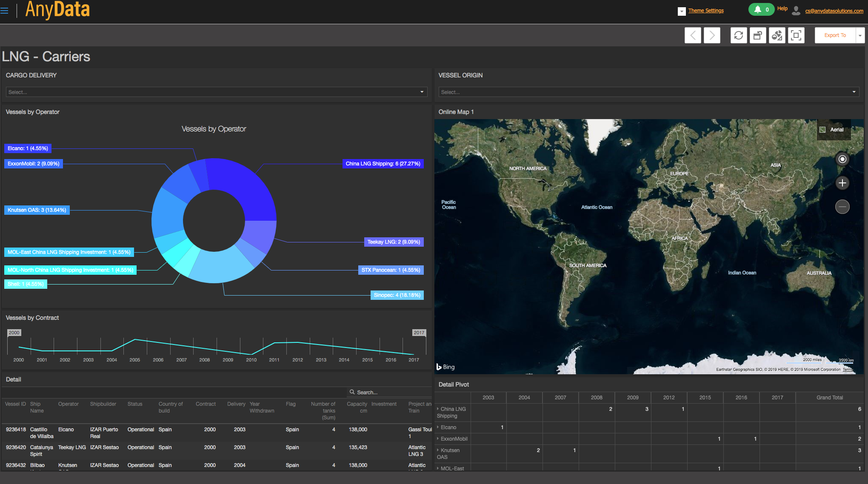
Task: Sort by the Shipbuilder column header
Action: [x=103, y=404]
